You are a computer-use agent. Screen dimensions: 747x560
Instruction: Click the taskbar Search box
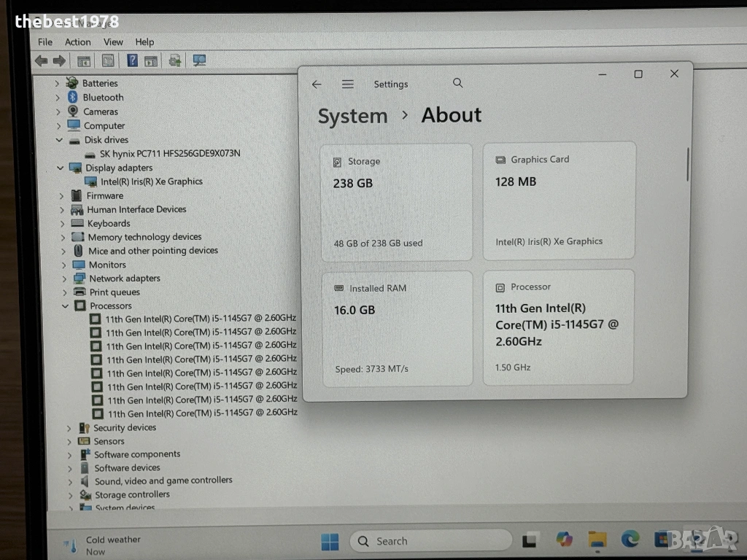coord(430,541)
